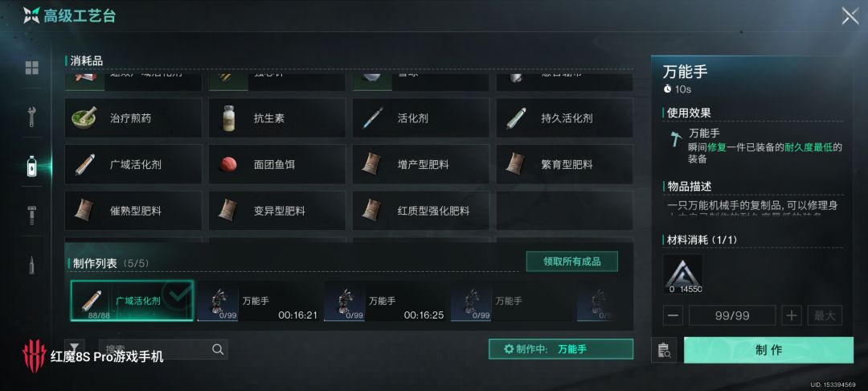868x391 pixels.
Task: Pick the 红质型强化肥料 recipe
Action: [420, 211]
